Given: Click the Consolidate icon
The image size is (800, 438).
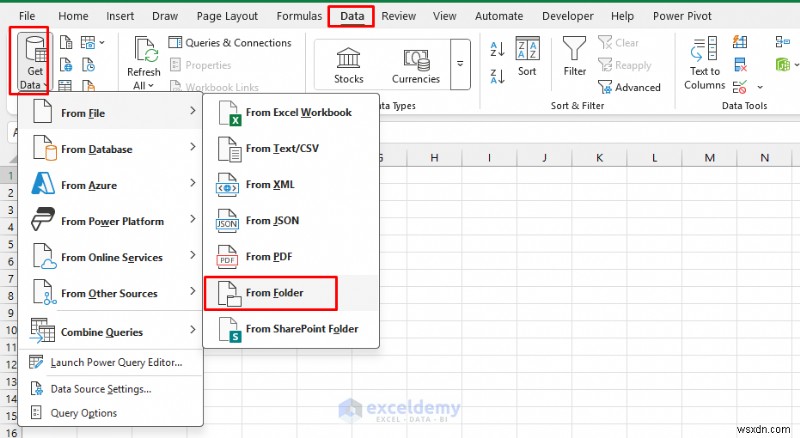Looking at the screenshot, I should [x=782, y=41].
